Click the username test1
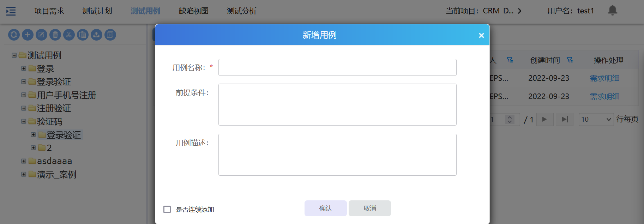Image resolution: width=644 pixels, height=224 pixels. point(585,11)
